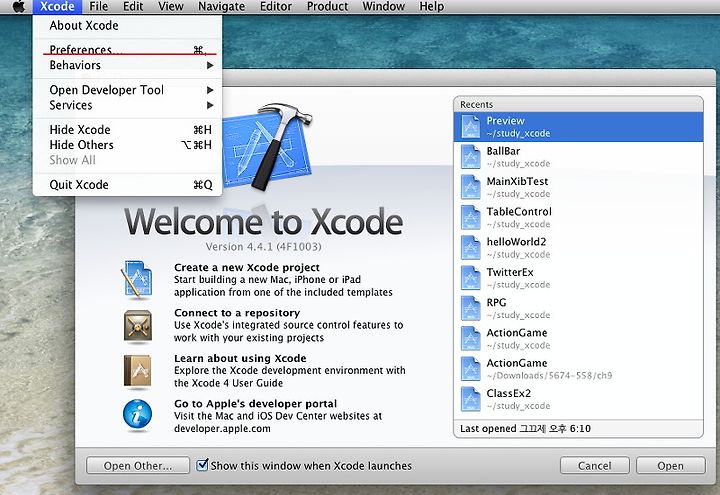The width and height of the screenshot is (720, 495).
Task: Select Hide Others menu item
Action: coord(127,145)
